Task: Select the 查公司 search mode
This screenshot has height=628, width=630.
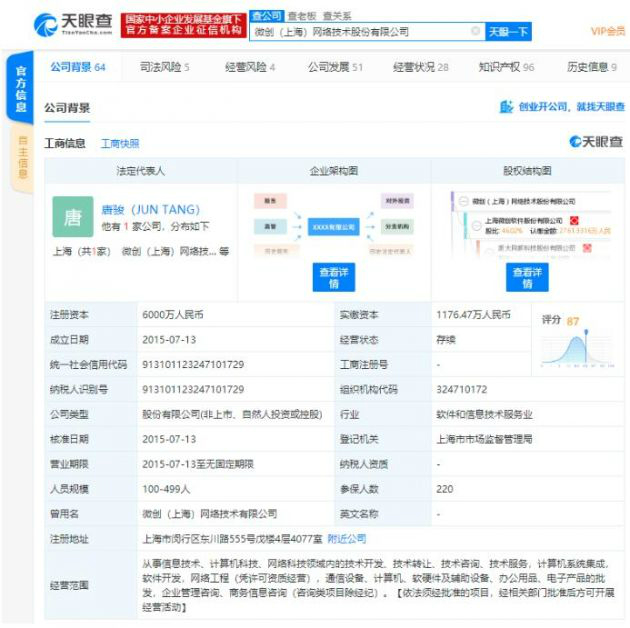Action: 267,16
